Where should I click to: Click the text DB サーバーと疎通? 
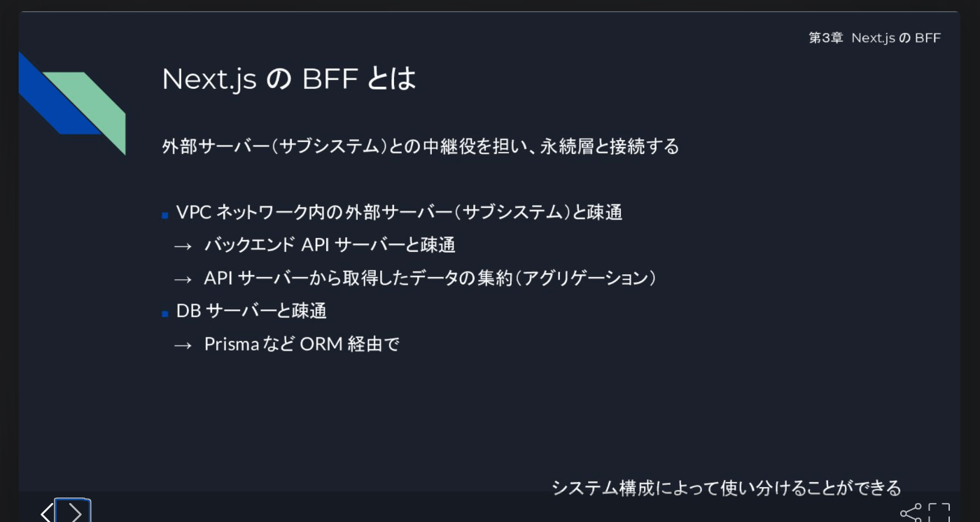coord(251,311)
